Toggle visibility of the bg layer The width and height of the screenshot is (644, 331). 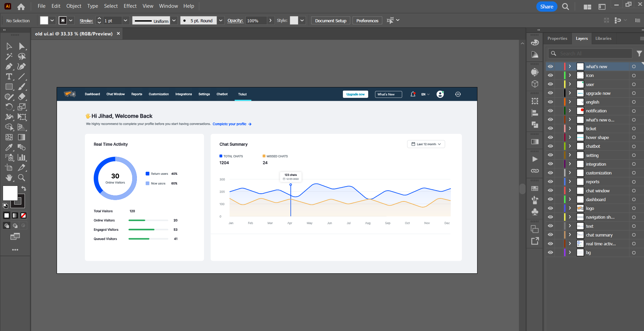(550, 252)
